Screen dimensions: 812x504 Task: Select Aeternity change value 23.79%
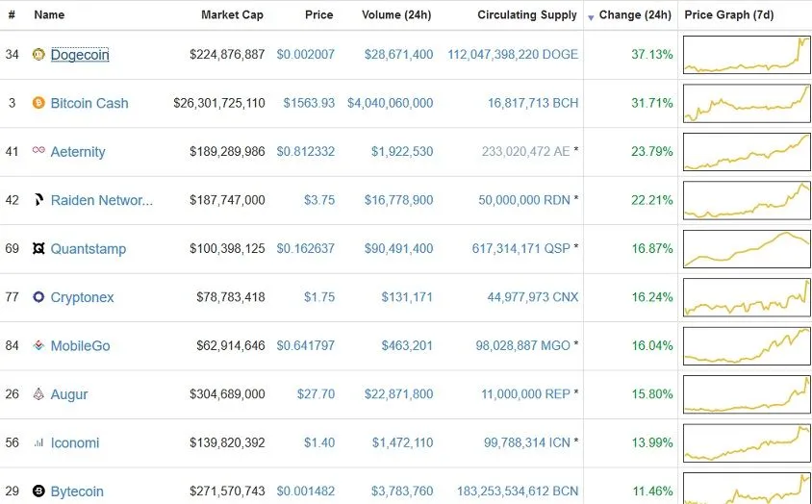(x=652, y=151)
